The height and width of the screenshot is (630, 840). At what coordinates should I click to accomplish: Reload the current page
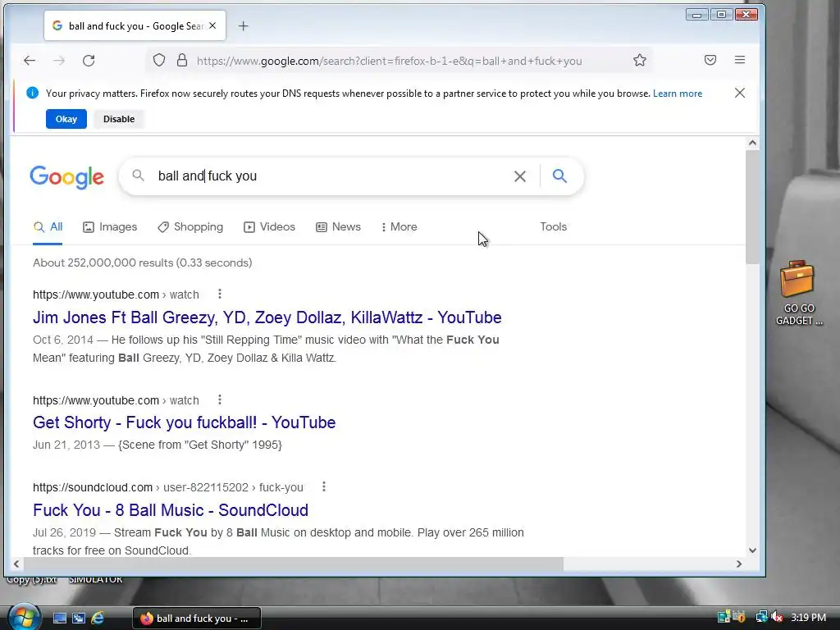click(89, 61)
